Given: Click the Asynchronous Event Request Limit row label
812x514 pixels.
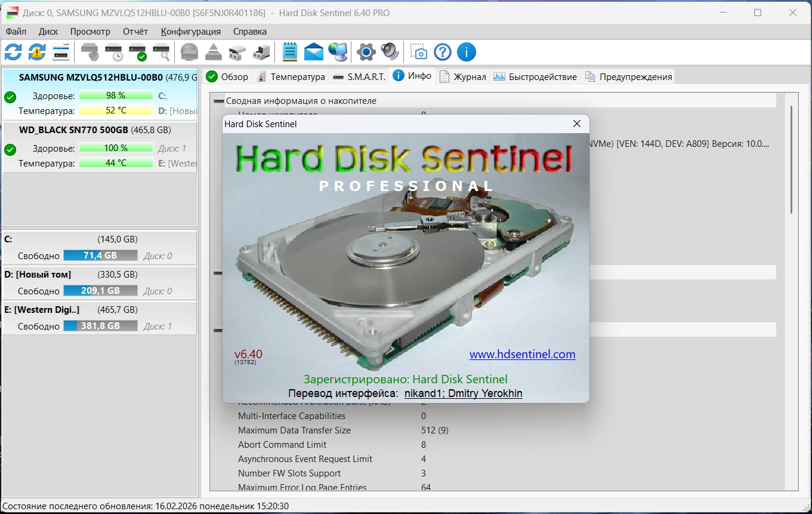Looking at the screenshot, I should pos(305,459).
